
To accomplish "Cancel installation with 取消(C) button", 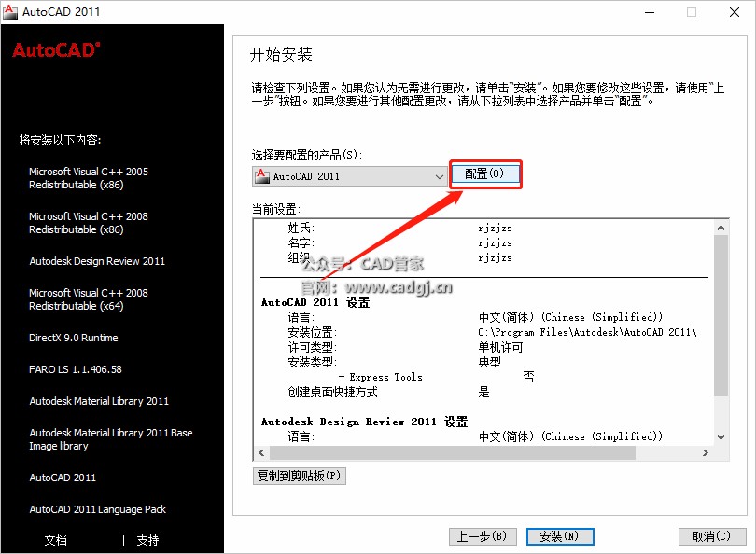I will point(711,536).
